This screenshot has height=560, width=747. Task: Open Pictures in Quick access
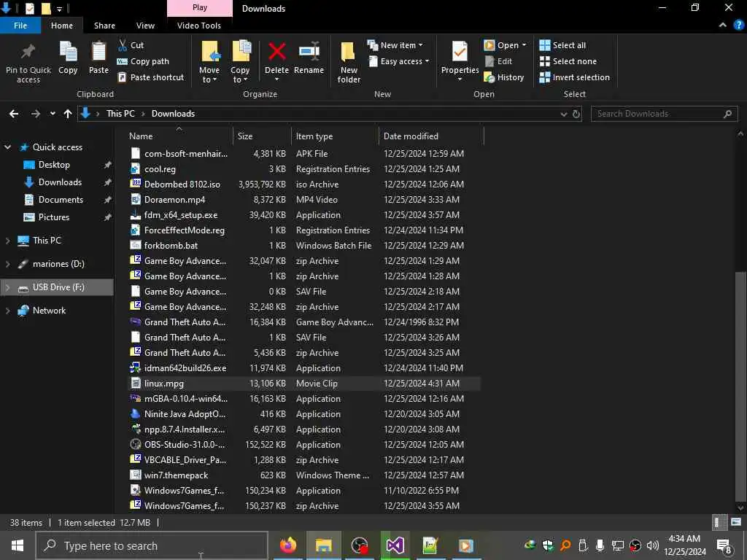pos(54,217)
